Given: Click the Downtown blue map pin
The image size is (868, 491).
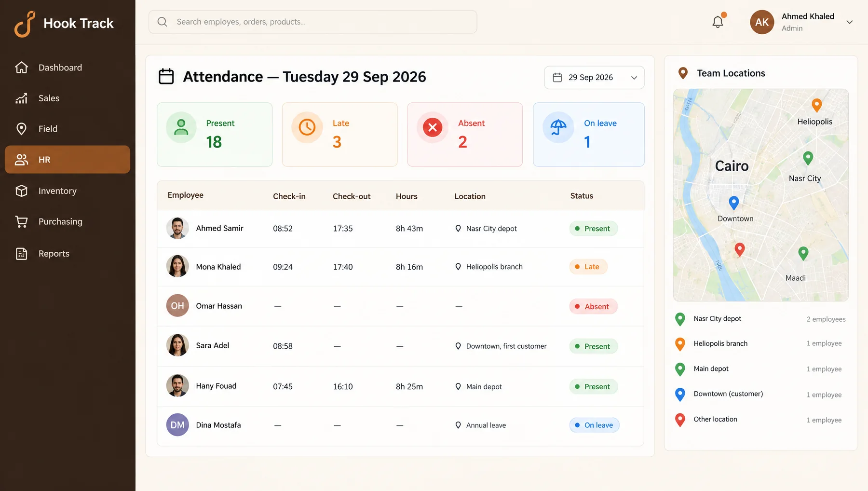Looking at the screenshot, I should [x=733, y=203].
